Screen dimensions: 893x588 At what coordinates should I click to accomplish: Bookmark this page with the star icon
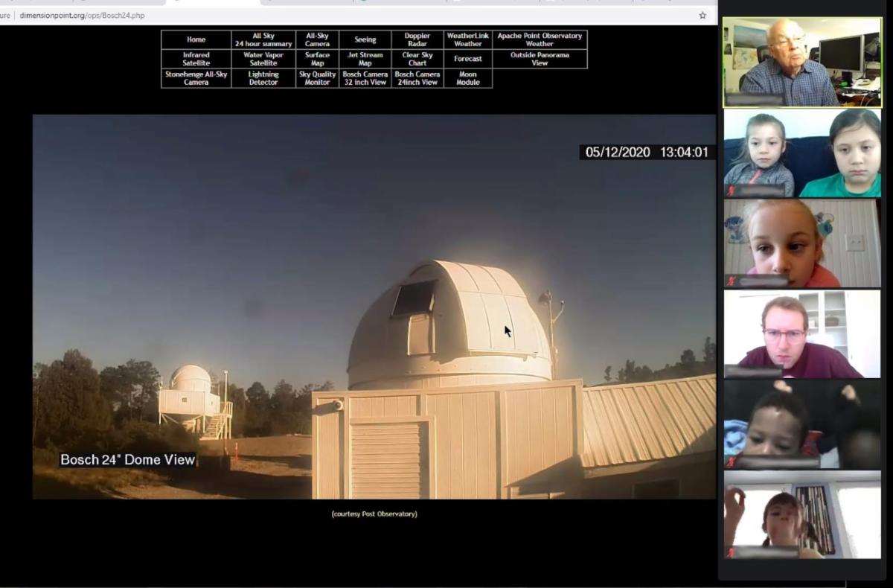[x=702, y=15]
